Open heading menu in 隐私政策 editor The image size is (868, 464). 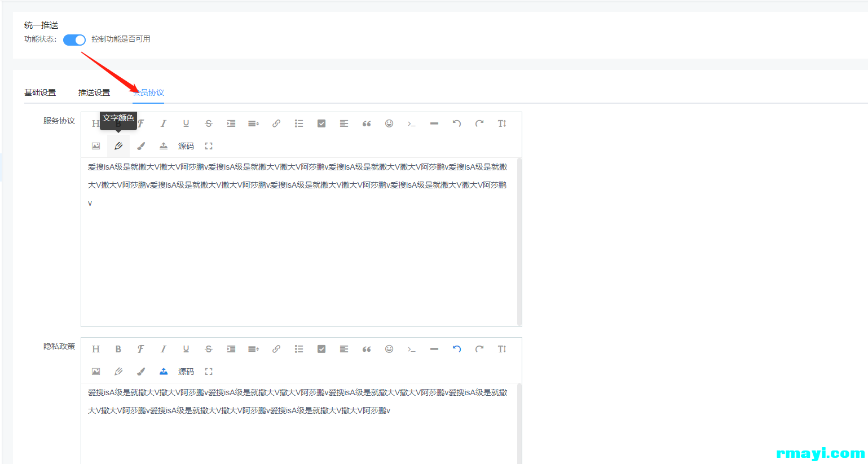tap(96, 349)
